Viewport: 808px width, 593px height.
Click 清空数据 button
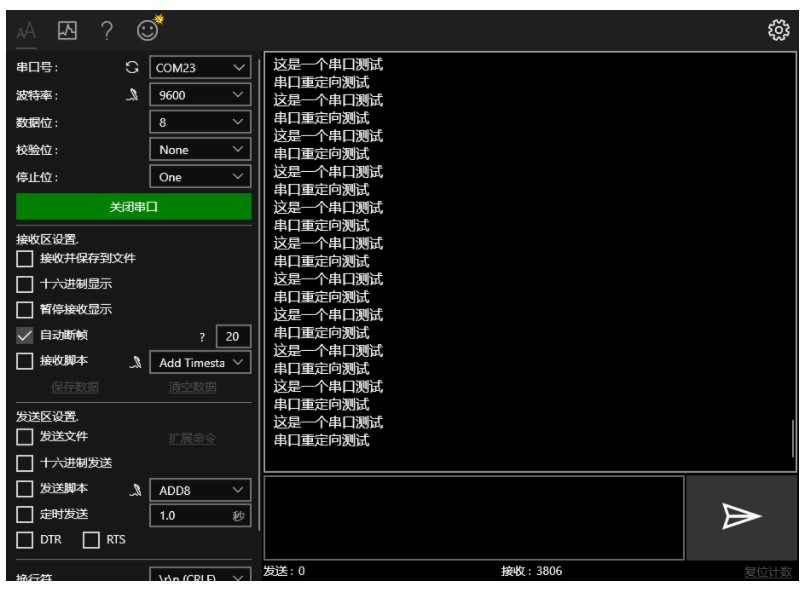coord(193,387)
